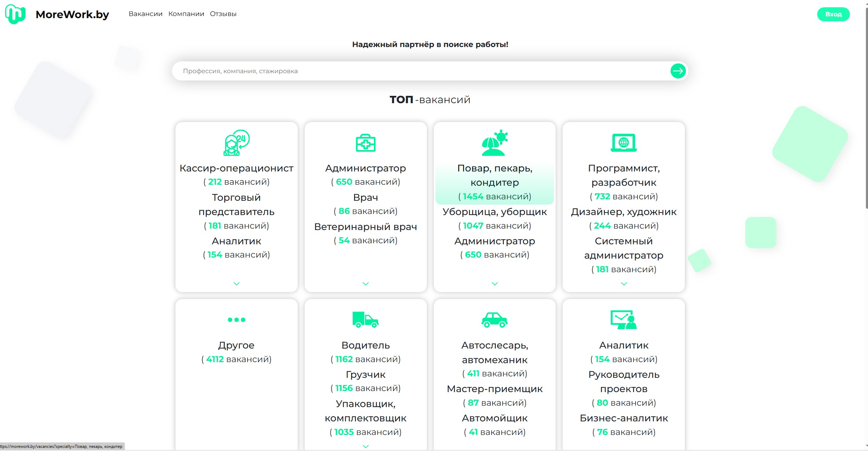Open Грузчик vacancies link

coord(366,374)
